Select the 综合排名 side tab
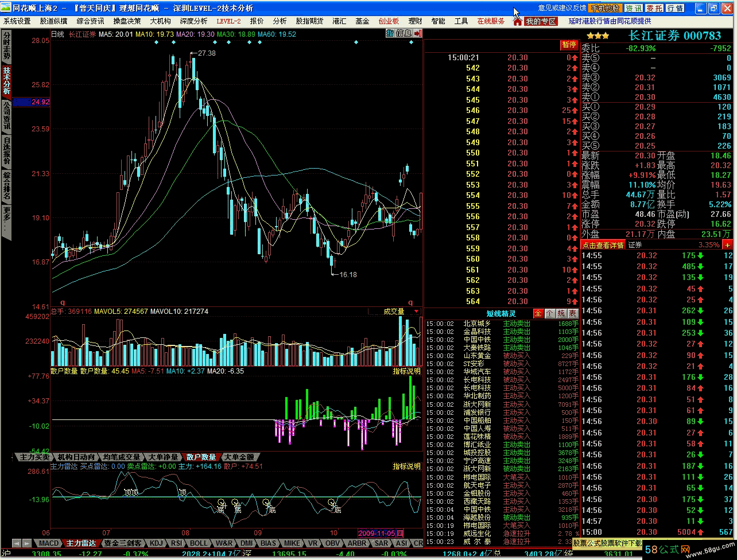This screenshot has width=737, height=560. click(x=6, y=185)
